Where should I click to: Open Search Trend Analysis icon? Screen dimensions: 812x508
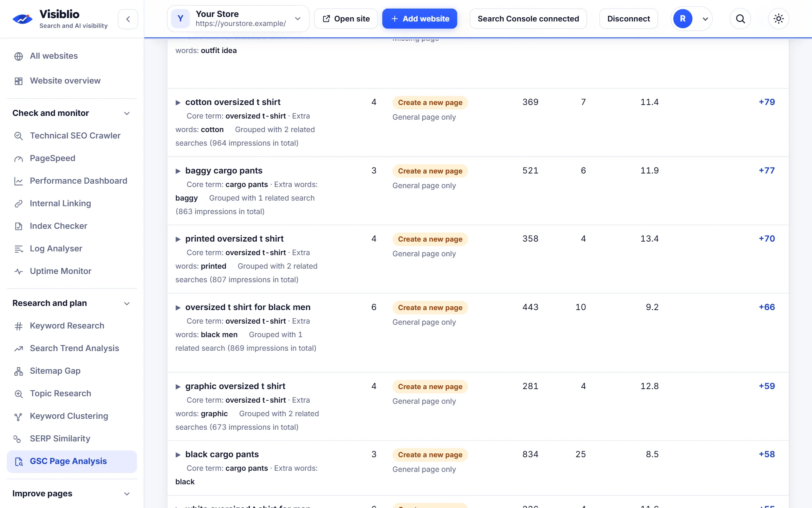18,348
